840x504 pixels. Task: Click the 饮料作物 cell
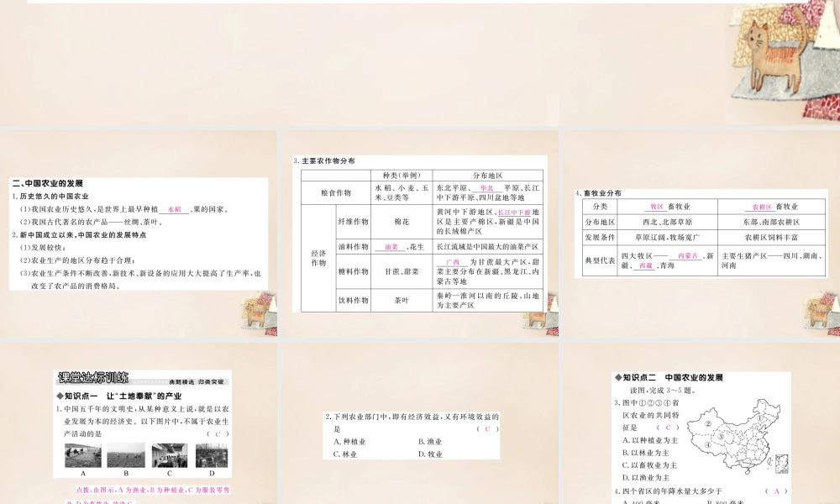click(x=354, y=301)
